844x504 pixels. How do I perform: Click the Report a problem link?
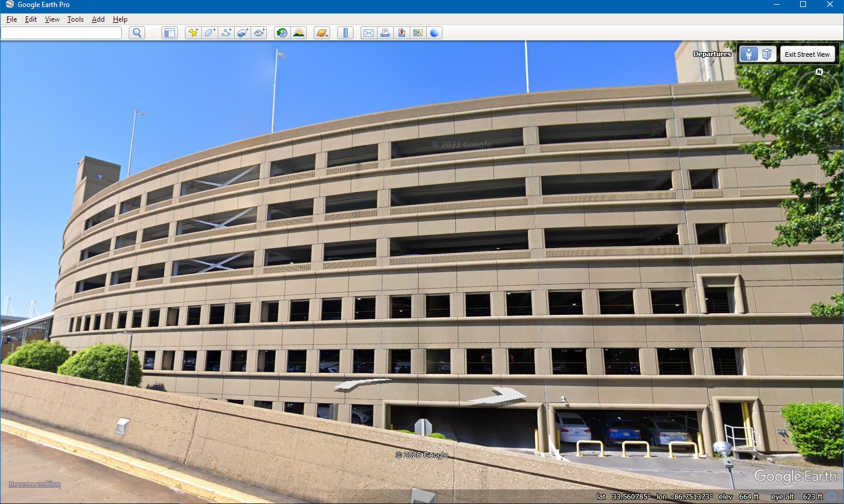[x=35, y=484]
